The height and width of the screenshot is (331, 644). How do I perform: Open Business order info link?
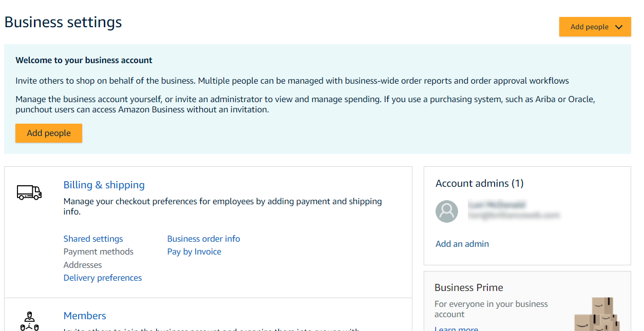coord(203,239)
